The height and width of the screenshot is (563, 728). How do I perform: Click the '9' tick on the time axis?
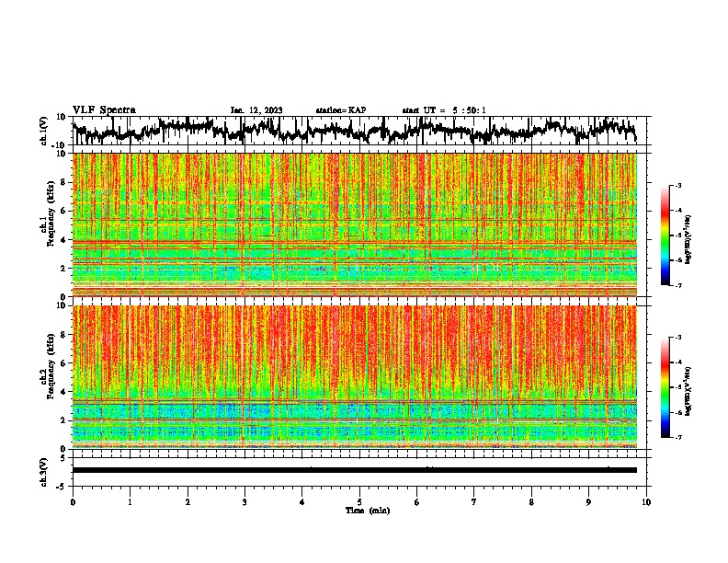coord(588,502)
